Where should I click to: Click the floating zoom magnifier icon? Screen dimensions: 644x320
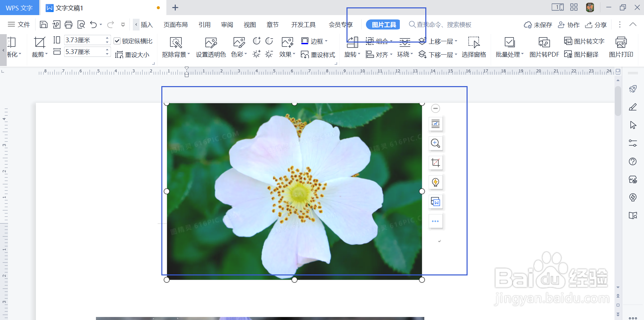435,143
